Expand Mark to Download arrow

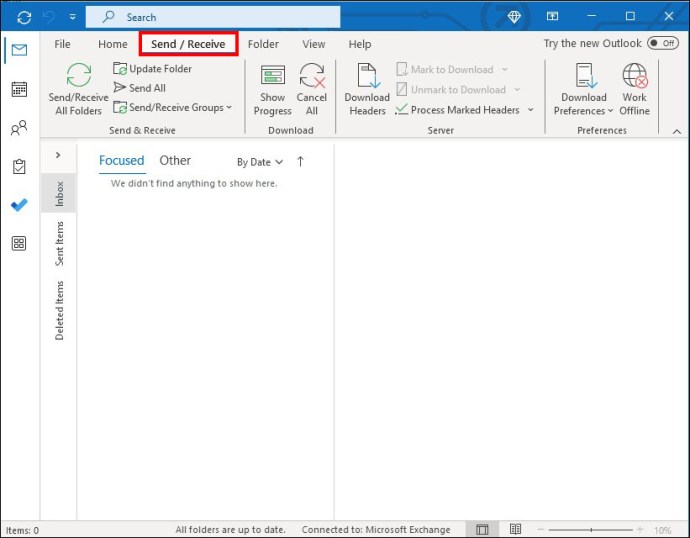pos(505,70)
